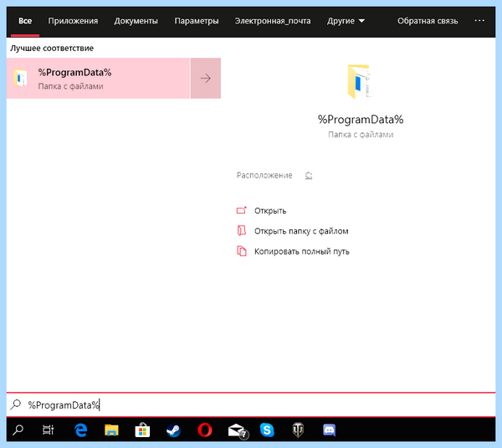Click the magnifier icon in search box
The width and height of the screenshot is (502, 448).
point(15,404)
